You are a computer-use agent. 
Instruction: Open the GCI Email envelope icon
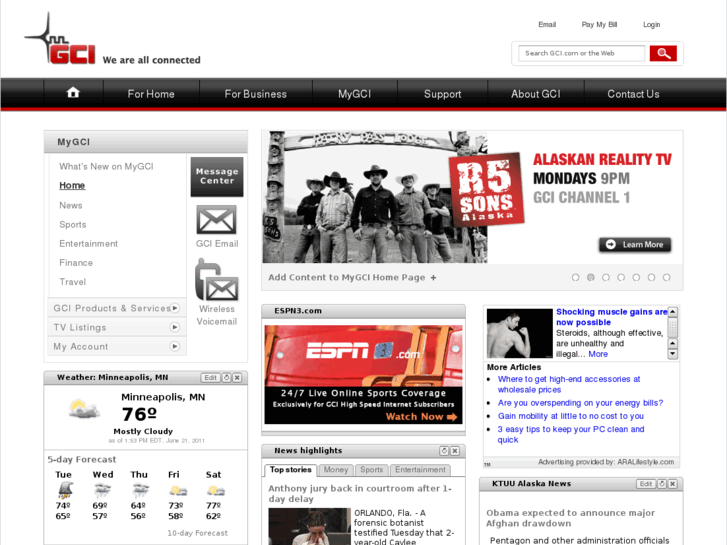(x=217, y=220)
